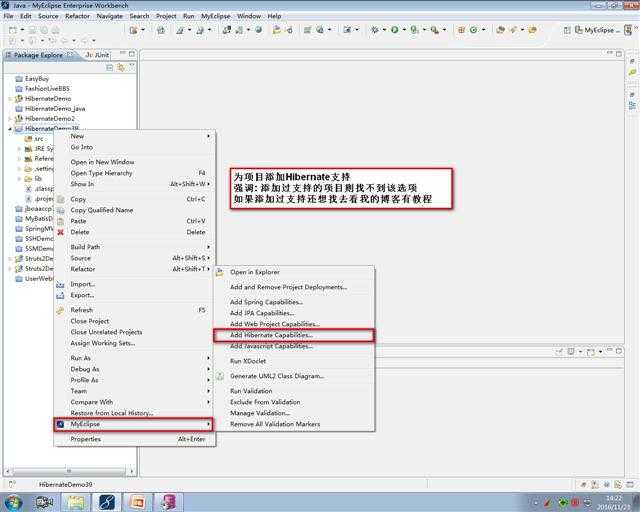Viewport: 640px width, 512px height.
Task: Click Package Explorer scrollbar left arrow
Action: tap(8, 471)
